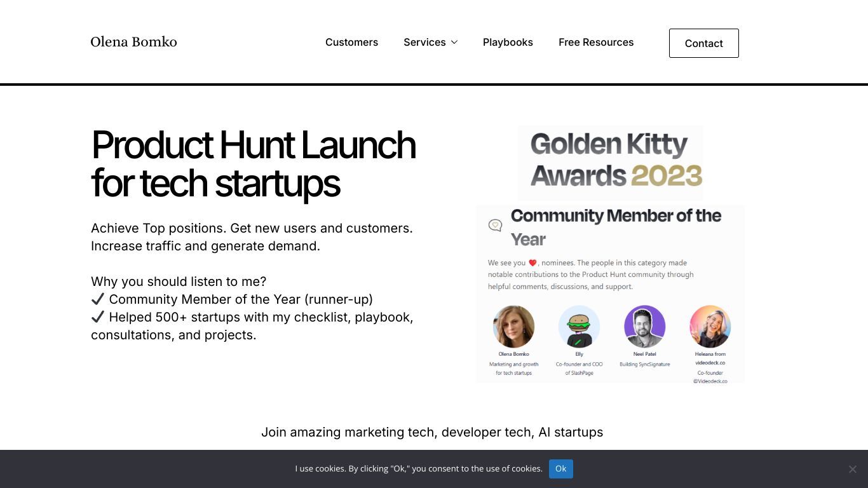
Task: Click Elly's burger avatar
Action: pyautogui.click(x=579, y=326)
